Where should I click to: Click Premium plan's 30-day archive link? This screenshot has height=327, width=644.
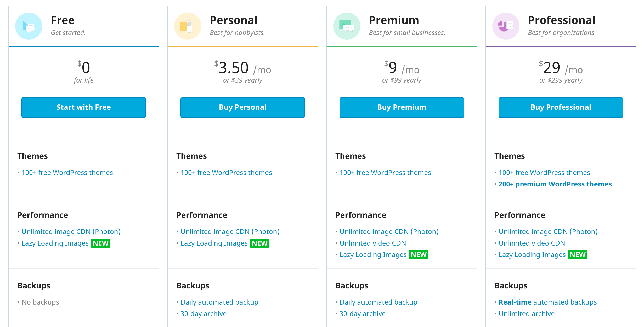363,314
